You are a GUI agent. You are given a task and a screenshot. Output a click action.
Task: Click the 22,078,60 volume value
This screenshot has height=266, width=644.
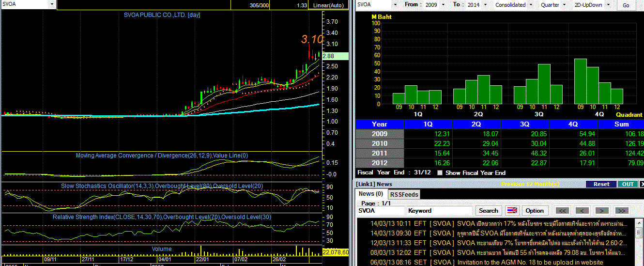(335, 252)
